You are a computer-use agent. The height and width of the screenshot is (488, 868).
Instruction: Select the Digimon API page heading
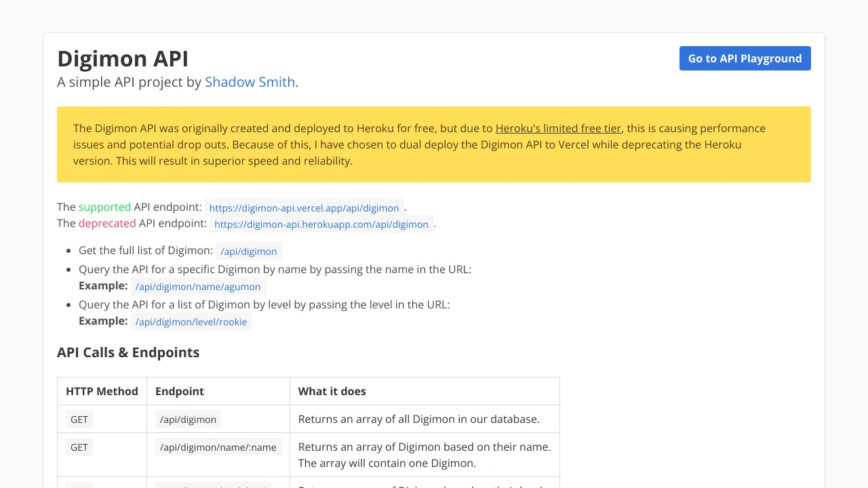click(123, 58)
